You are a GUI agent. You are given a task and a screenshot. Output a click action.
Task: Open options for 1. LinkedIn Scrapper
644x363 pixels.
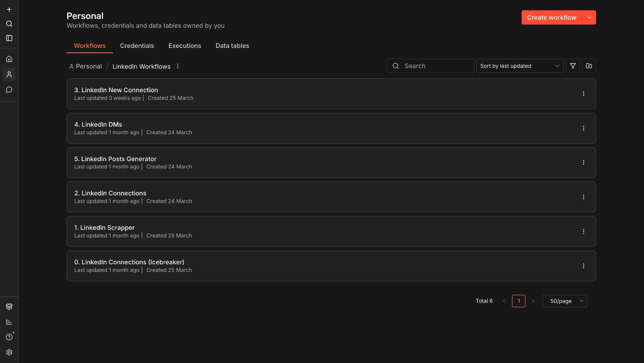[x=583, y=232]
